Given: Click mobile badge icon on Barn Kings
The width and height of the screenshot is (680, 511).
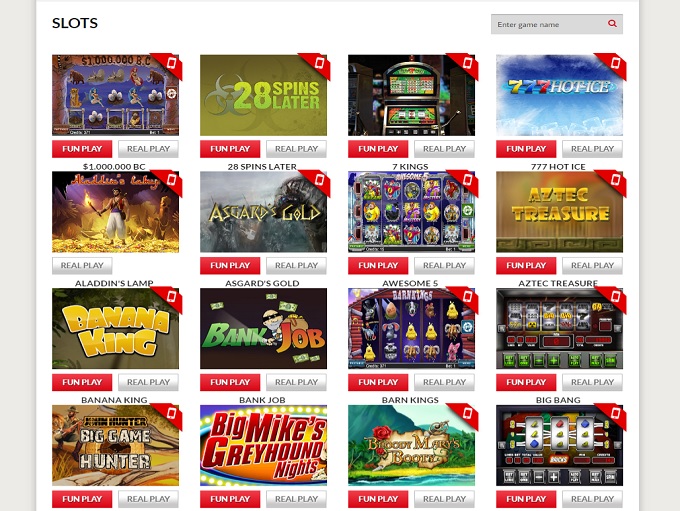Looking at the screenshot, I should pyautogui.click(x=468, y=297).
